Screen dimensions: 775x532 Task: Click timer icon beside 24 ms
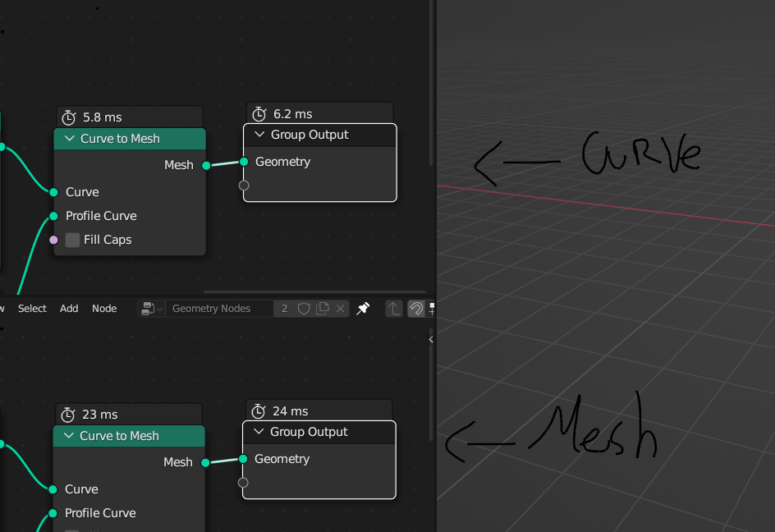pyautogui.click(x=259, y=411)
